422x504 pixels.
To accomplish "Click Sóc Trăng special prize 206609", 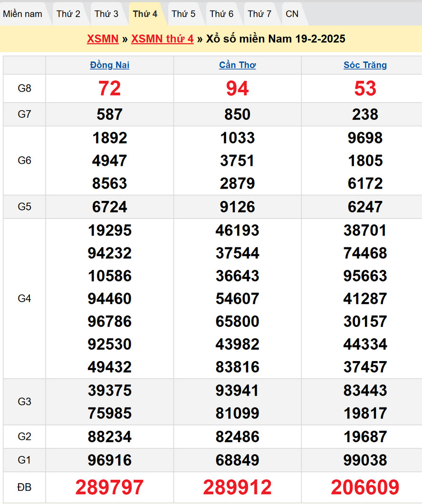I will [x=365, y=487].
